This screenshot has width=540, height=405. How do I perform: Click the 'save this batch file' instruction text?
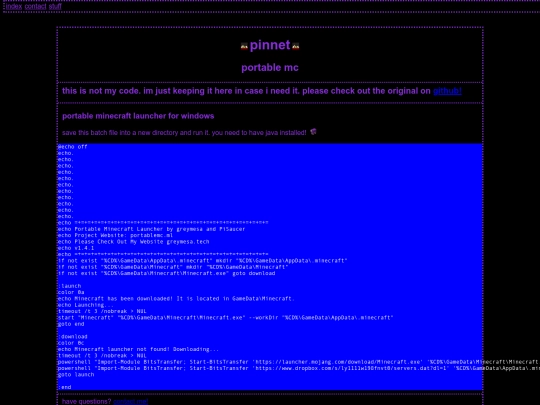pos(184,133)
